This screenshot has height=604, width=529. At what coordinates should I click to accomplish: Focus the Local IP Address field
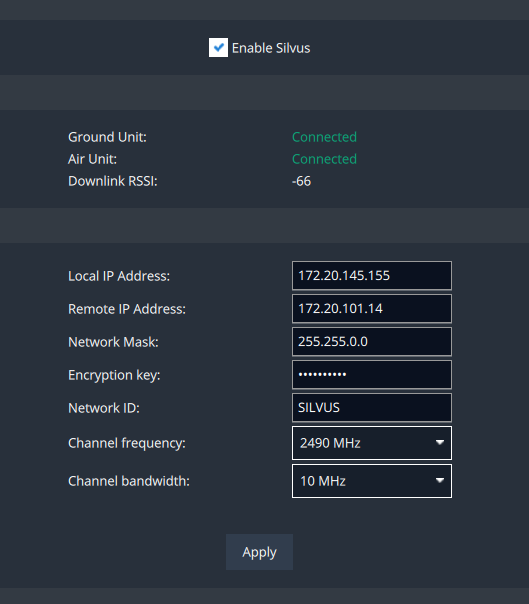372,275
